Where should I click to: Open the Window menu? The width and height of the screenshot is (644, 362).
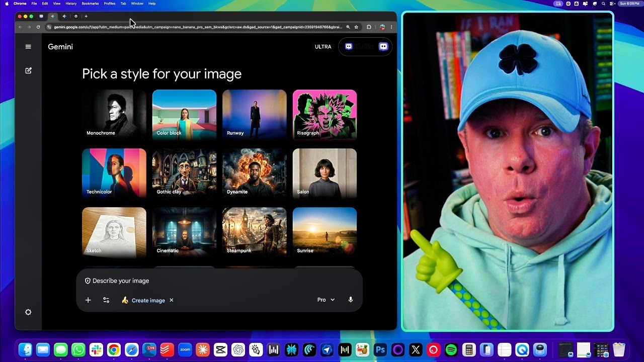[x=137, y=4]
